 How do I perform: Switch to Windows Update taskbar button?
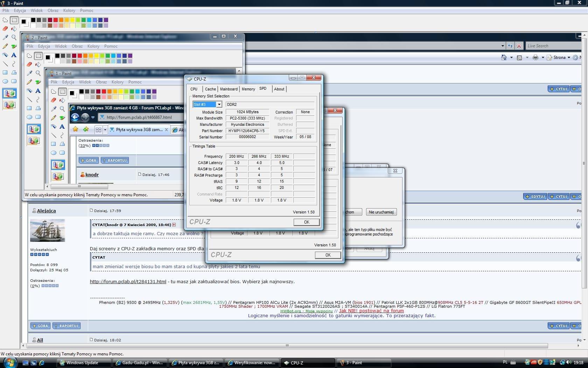(84, 363)
